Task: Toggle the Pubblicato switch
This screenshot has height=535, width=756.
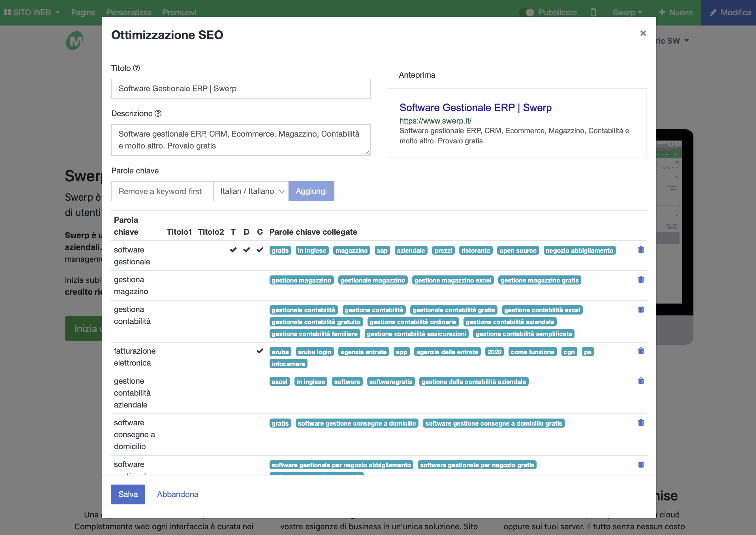Action: (526, 12)
